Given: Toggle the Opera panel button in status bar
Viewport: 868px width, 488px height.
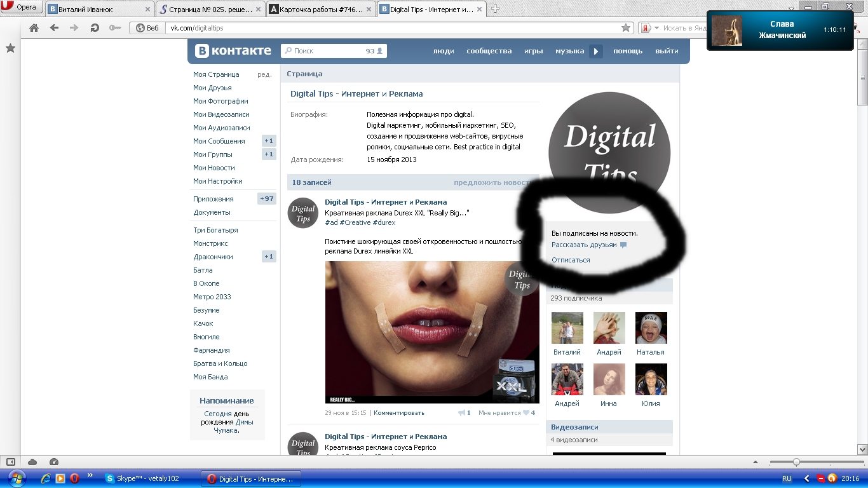Looking at the screenshot, I should (10, 462).
